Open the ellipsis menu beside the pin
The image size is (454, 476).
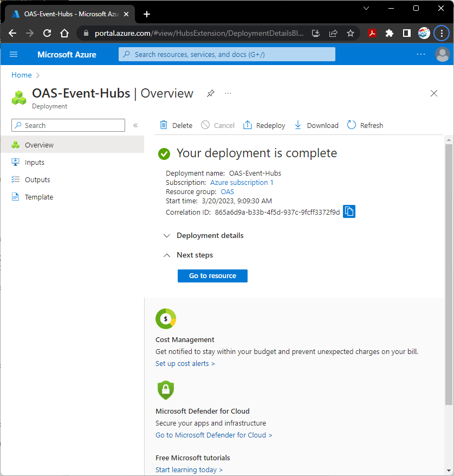click(228, 93)
